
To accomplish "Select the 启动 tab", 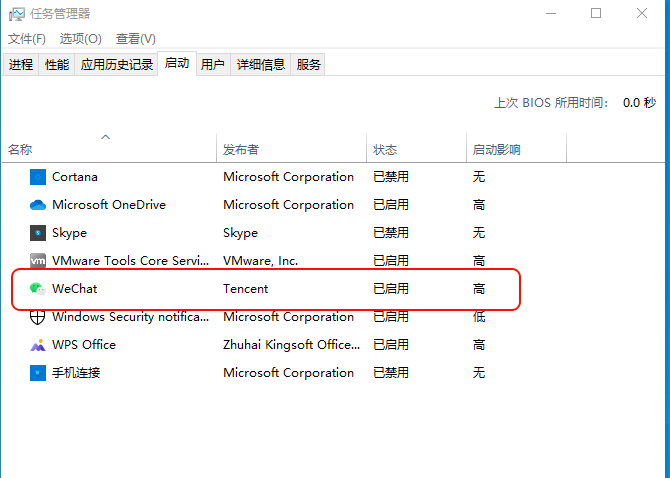I will tap(177, 63).
